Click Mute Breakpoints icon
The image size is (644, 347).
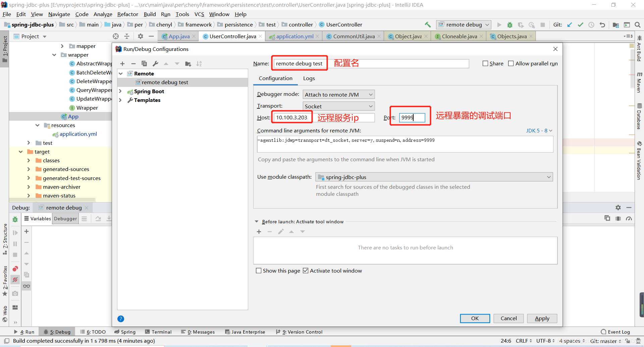(15, 279)
